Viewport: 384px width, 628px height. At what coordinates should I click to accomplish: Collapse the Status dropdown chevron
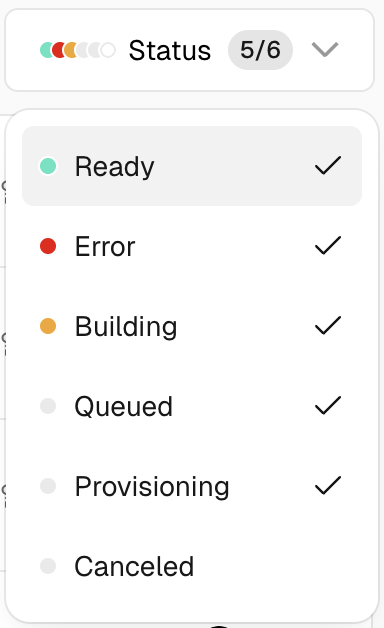click(325, 50)
